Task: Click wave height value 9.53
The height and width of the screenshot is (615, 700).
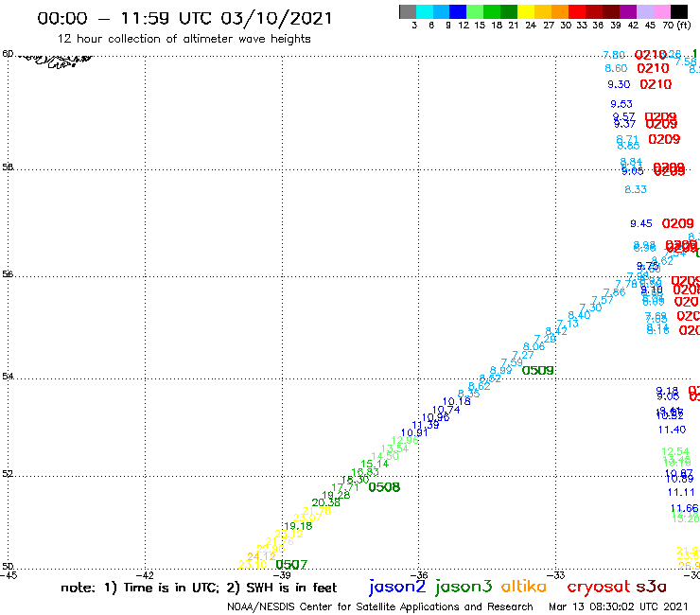Action: (x=621, y=104)
